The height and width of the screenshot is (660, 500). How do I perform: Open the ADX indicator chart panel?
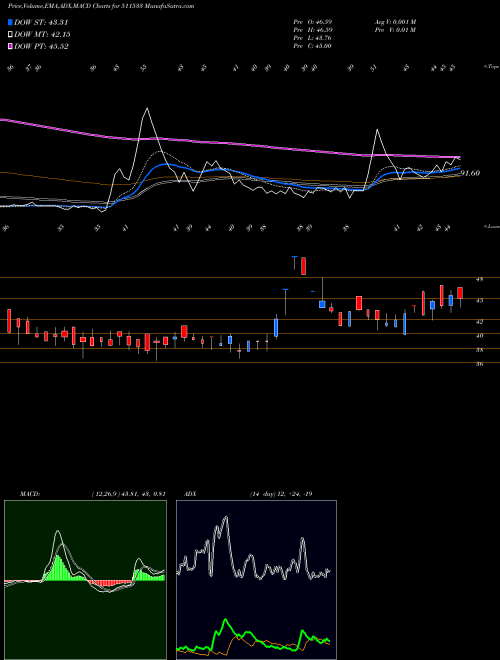(x=256, y=580)
